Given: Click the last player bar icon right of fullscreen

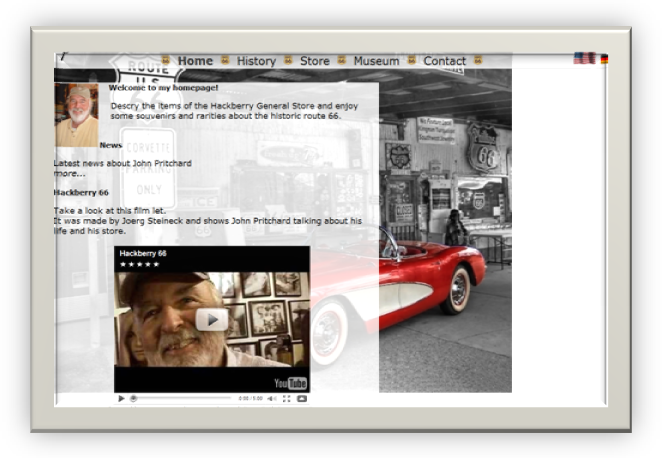Looking at the screenshot, I should pyautogui.click(x=301, y=399).
